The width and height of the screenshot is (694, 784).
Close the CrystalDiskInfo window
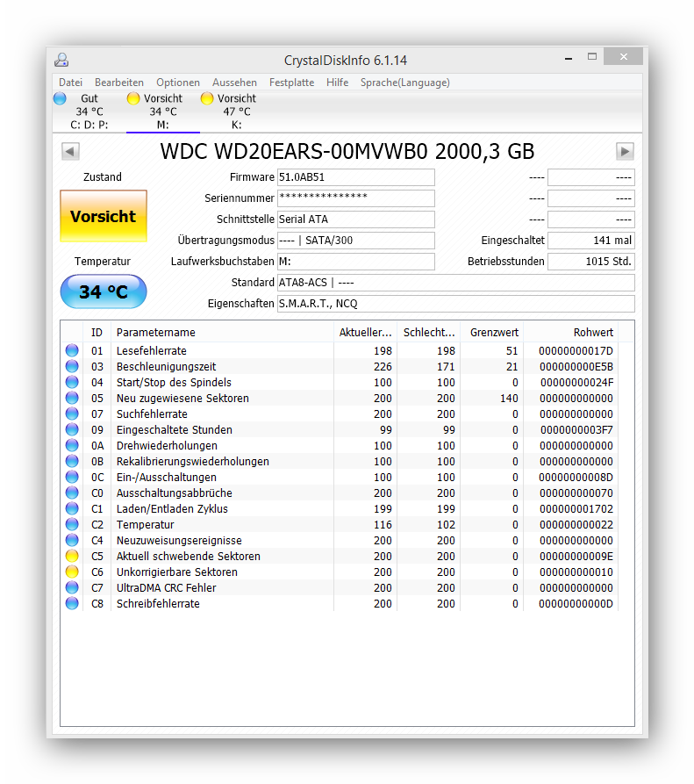coord(623,56)
